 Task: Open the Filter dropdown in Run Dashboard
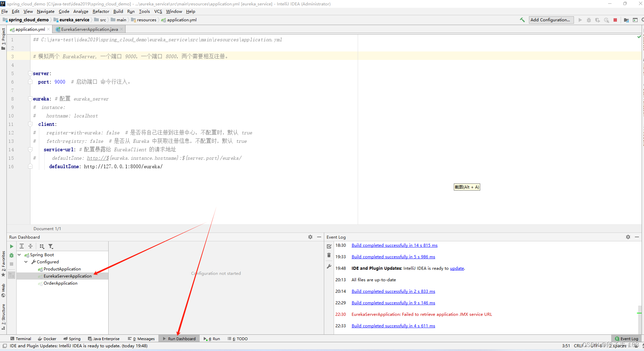pos(51,246)
